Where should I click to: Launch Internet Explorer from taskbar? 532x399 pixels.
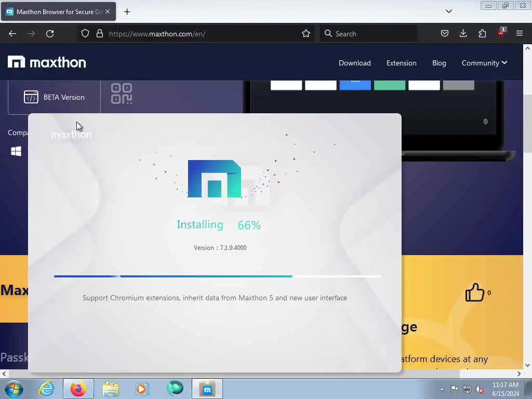pos(46,389)
